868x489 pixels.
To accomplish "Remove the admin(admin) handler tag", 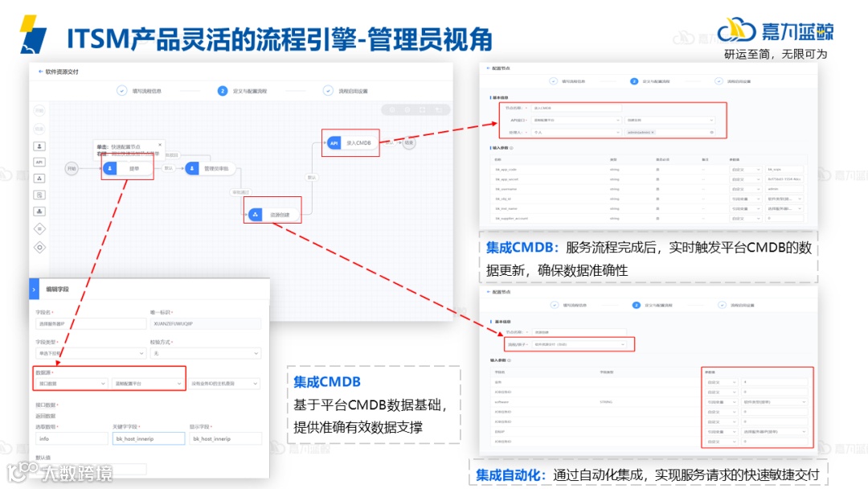I will [653, 133].
